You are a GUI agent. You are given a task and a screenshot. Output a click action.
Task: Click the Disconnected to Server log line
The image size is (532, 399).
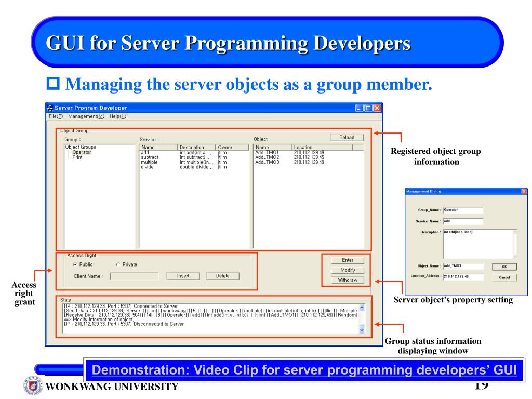pos(124,324)
